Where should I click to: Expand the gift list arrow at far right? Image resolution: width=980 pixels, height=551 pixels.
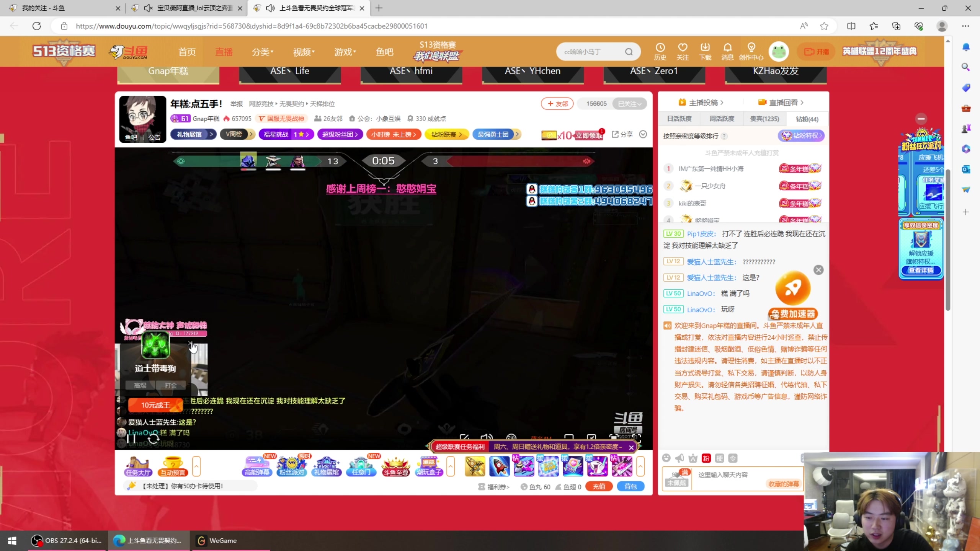click(640, 466)
